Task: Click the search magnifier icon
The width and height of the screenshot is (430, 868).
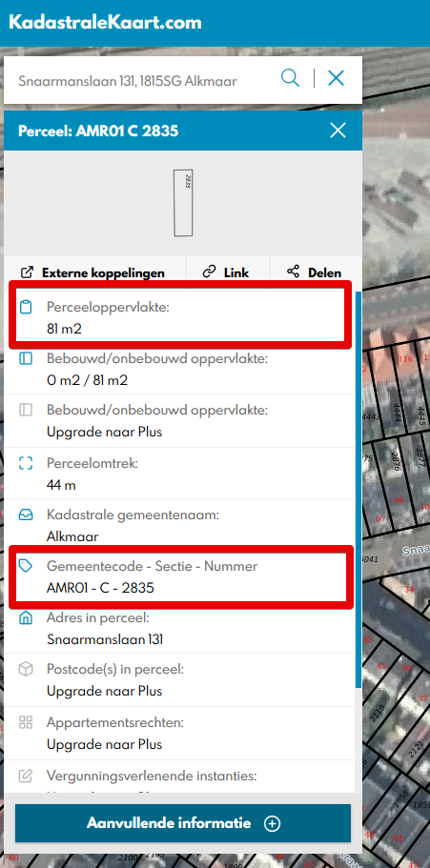Action: coord(290,77)
